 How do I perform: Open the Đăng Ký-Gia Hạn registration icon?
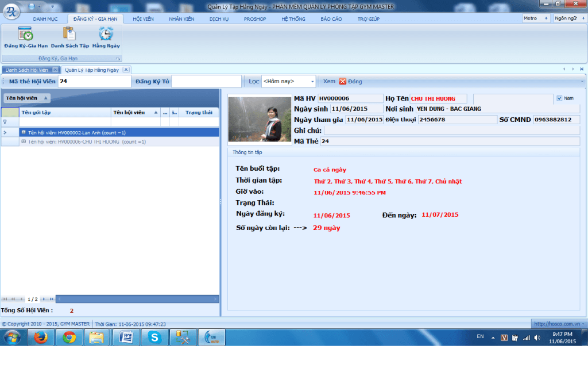click(x=25, y=34)
